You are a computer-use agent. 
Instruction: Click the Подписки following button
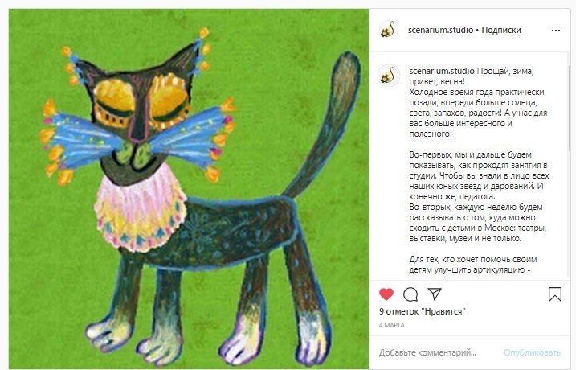tap(501, 30)
